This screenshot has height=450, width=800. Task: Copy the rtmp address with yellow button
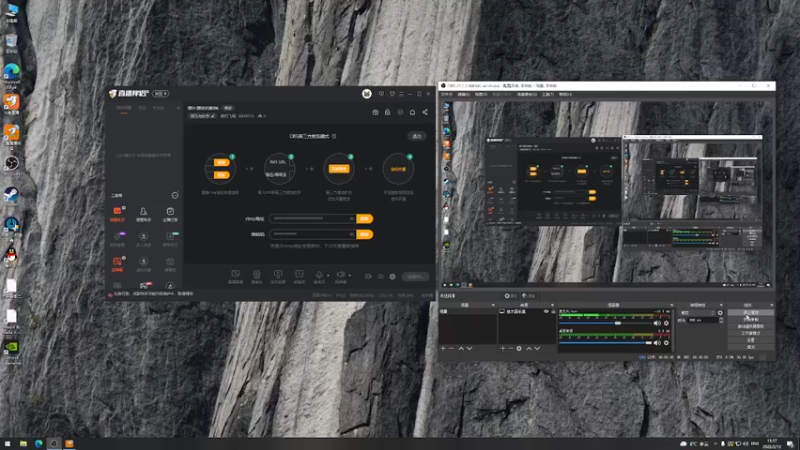pos(364,218)
